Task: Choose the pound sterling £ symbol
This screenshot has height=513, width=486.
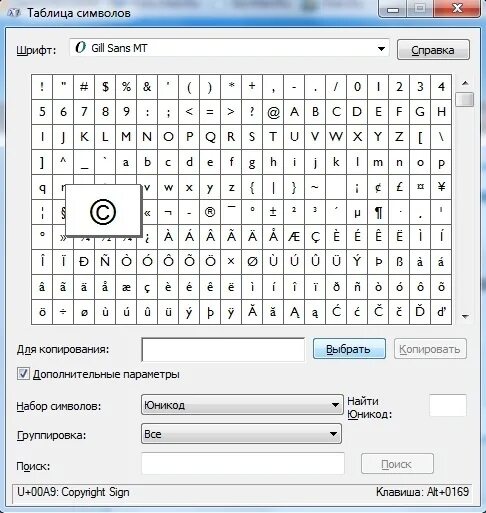Action: (x=399, y=187)
